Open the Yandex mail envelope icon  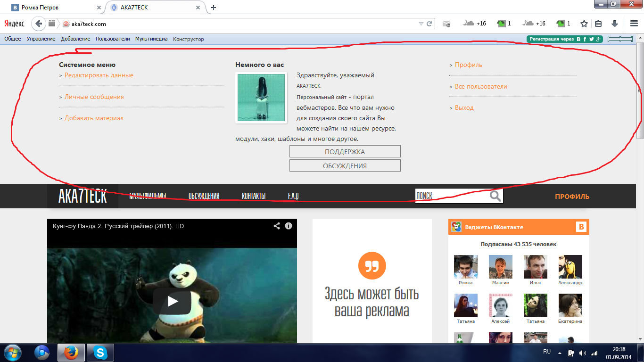446,24
